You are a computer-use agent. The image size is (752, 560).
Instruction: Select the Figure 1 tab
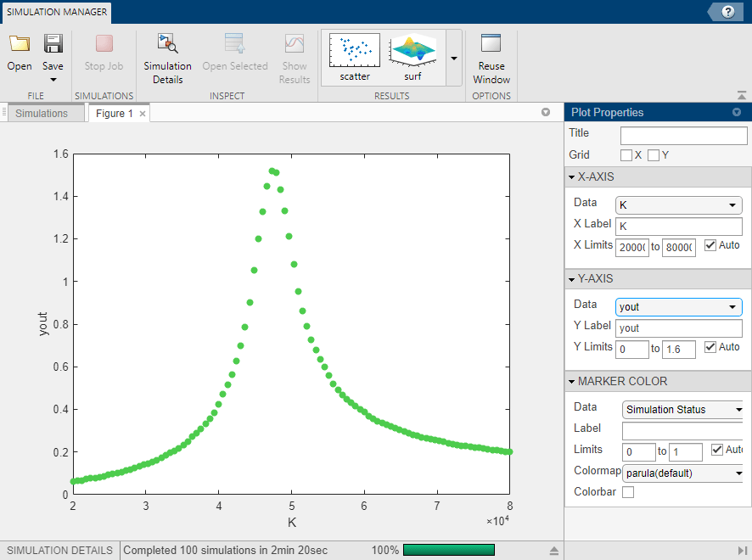[112, 113]
